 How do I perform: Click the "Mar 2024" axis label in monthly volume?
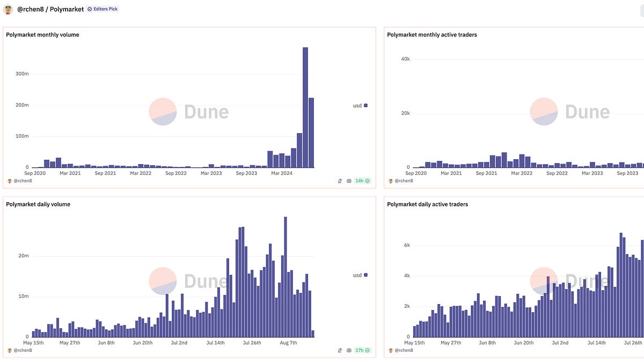tap(282, 173)
